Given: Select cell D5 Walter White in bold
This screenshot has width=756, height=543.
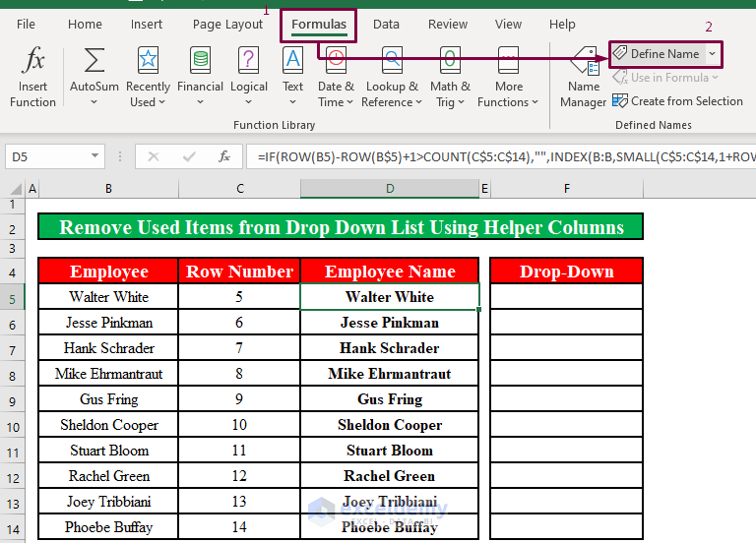Looking at the screenshot, I should pyautogui.click(x=390, y=297).
